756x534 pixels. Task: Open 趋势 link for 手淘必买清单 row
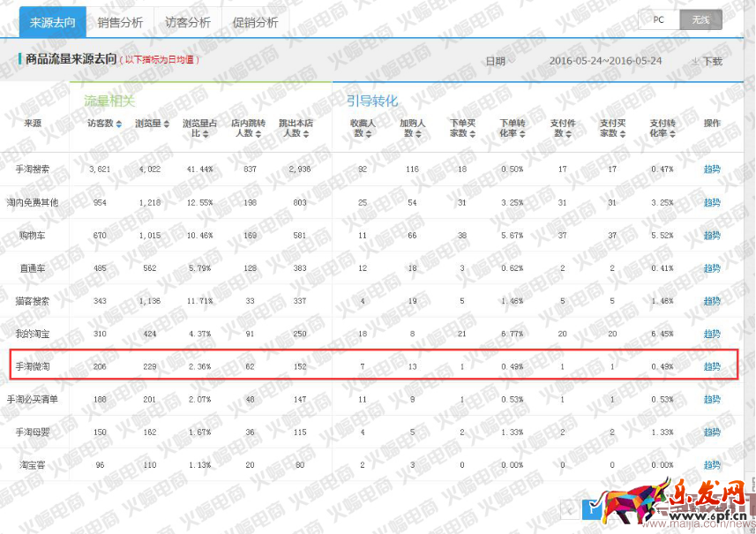point(712,400)
